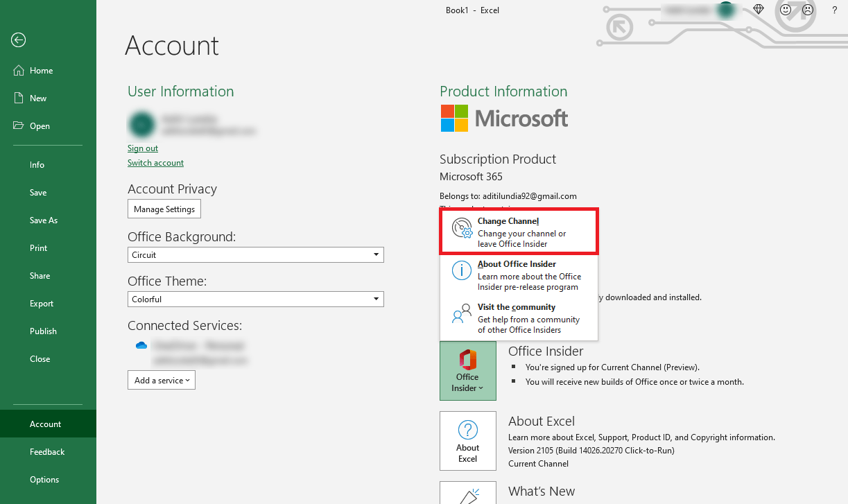Open Help via the question mark icon

coord(834,10)
